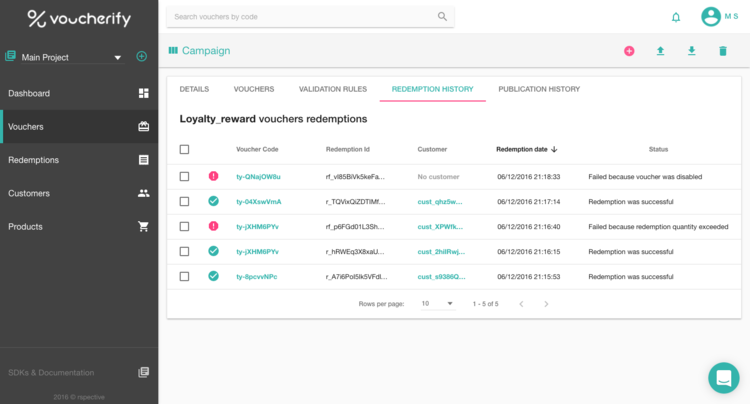This screenshot has width=750, height=404.
Task: Open Rows per page dropdown
Action: 438,304
